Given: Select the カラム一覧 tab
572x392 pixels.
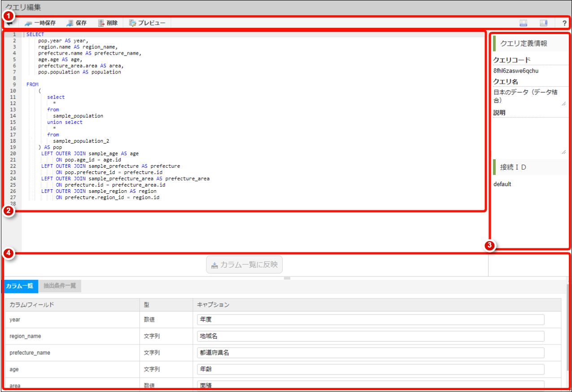Looking at the screenshot, I should [19, 286].
